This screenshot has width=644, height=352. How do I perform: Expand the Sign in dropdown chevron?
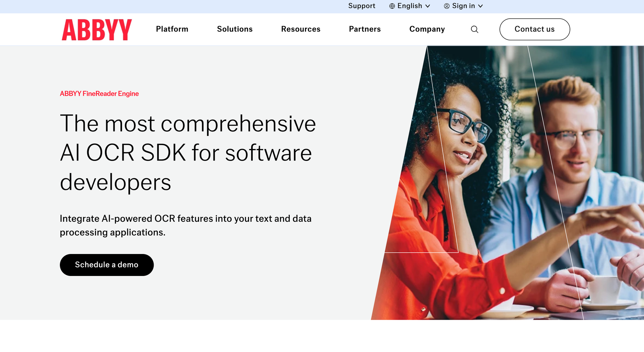(480, 6)
